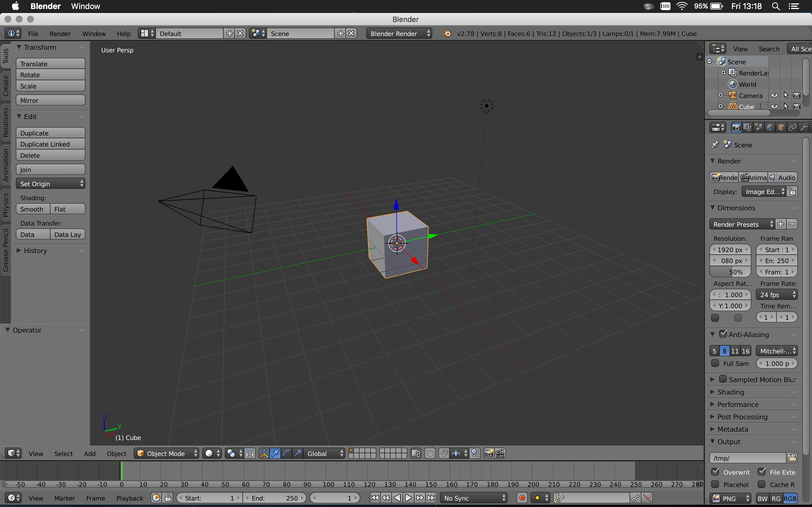The height and width of the screenshot is (507, 812).
Task: Open the Object Mode dropdown
Action: pos(166,453)
